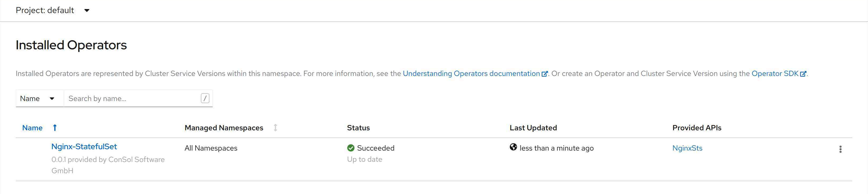Follow the Operator SDK link
The image size is (868, 194).
(x=775, y=74)
